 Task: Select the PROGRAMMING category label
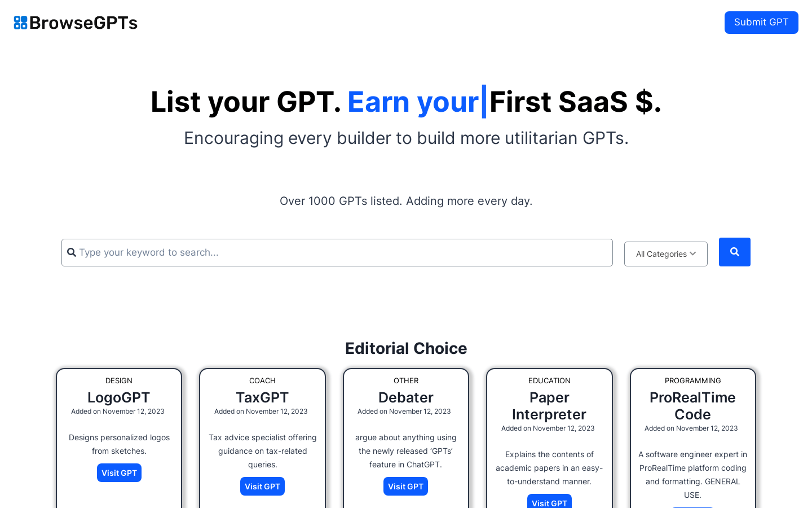coord(692,380)
